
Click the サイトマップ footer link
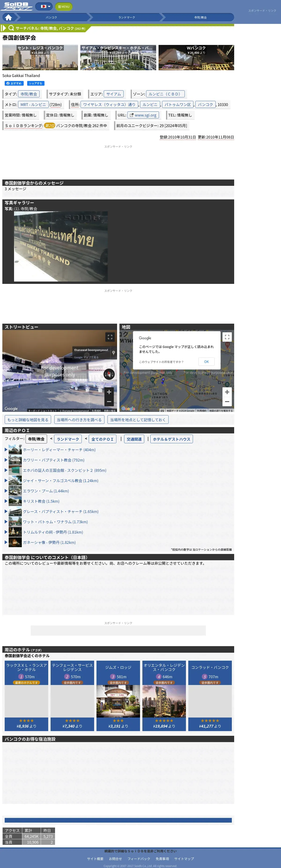184,859
